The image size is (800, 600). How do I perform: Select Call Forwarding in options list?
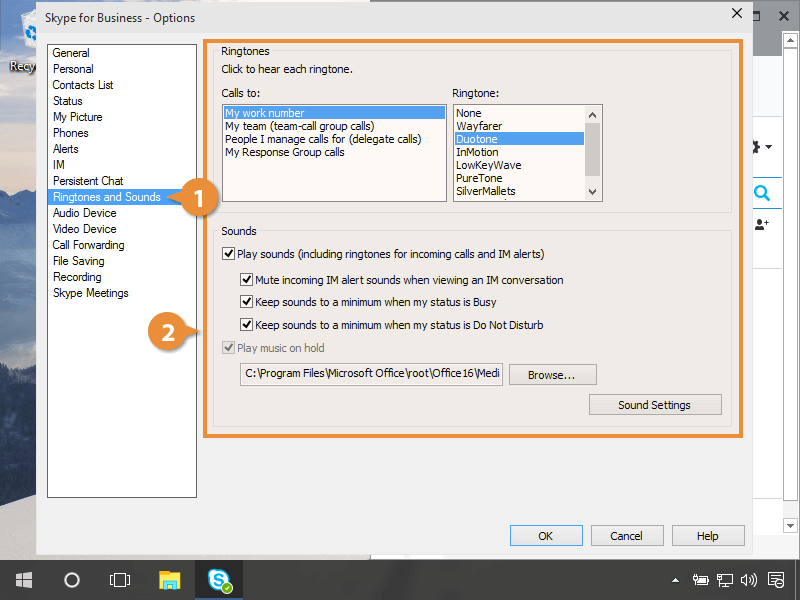click(x=88, y=245)
